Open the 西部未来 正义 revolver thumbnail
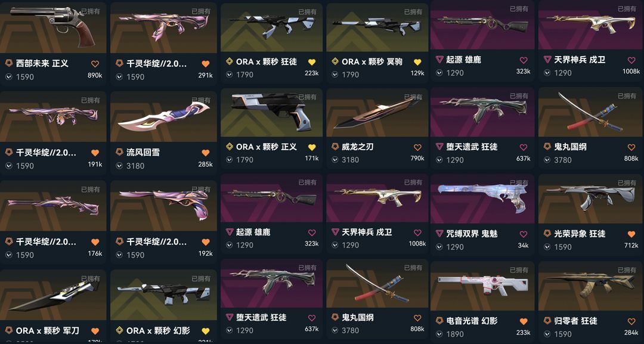Viewport: 644px width, 344px height. coord(52,26)
